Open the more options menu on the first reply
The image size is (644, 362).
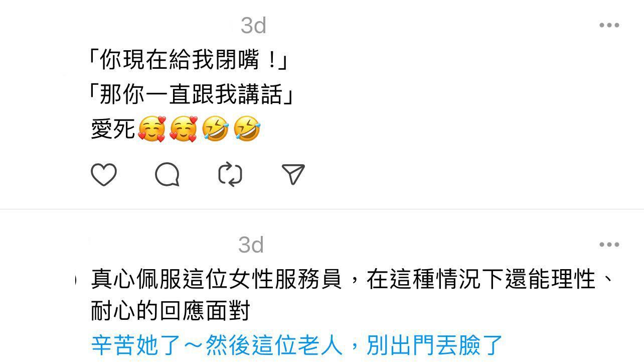[x=609, y=25]
